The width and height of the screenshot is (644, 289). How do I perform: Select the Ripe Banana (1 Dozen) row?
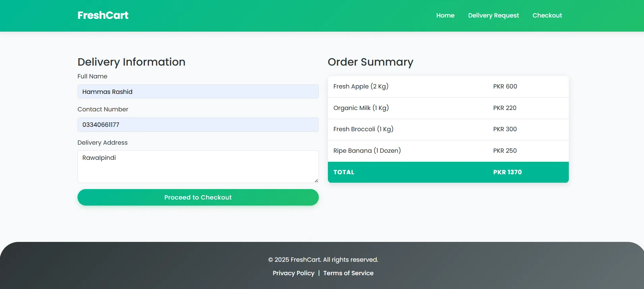tap(448, 151)
